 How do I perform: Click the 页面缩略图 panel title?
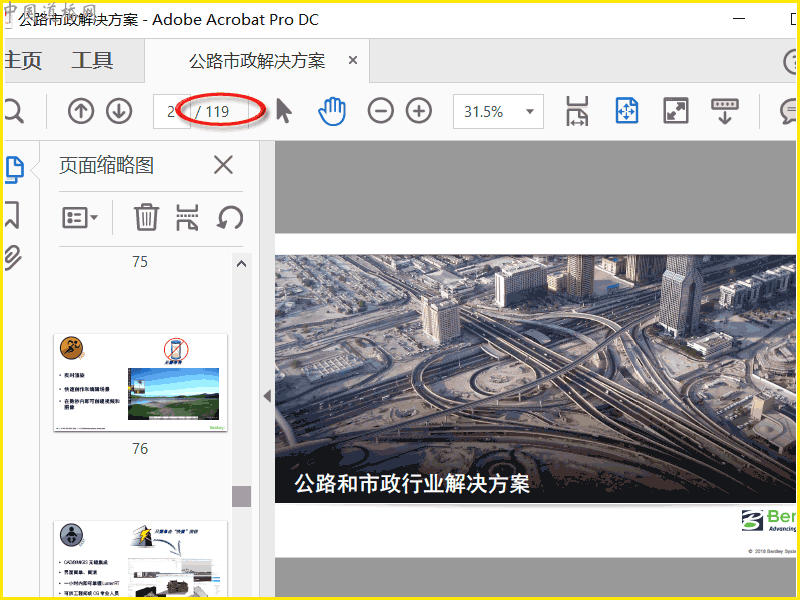pyautogui.click(x=106, y=165)
